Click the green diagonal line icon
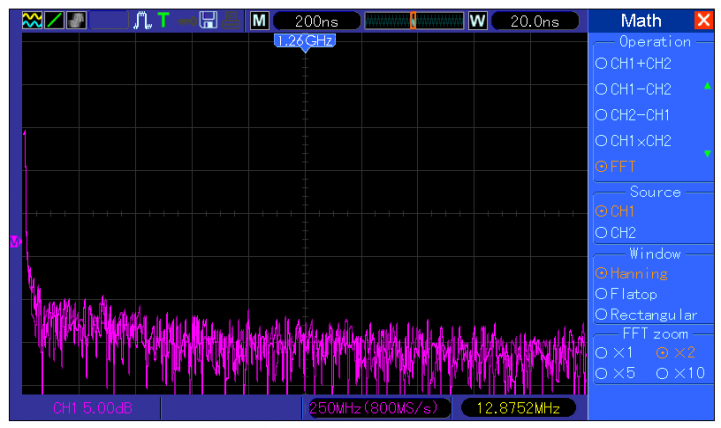 click(54, 20)
